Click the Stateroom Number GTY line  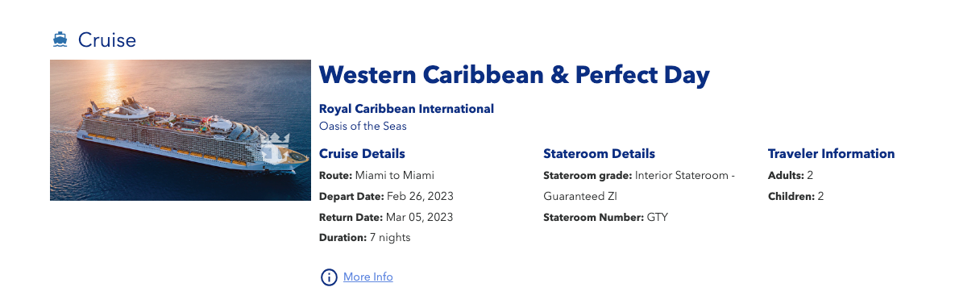(x=606, y=217)
